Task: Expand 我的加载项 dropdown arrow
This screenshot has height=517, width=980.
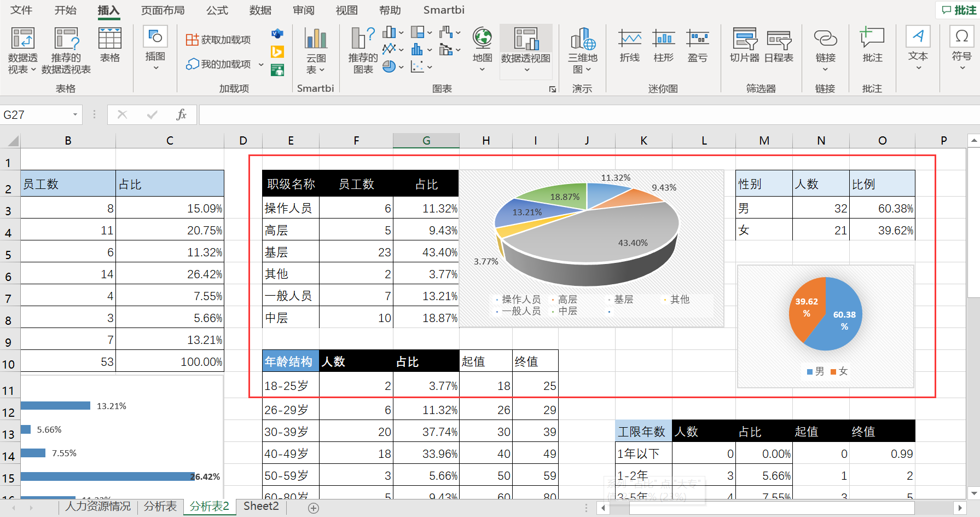Action: [261, 65]
